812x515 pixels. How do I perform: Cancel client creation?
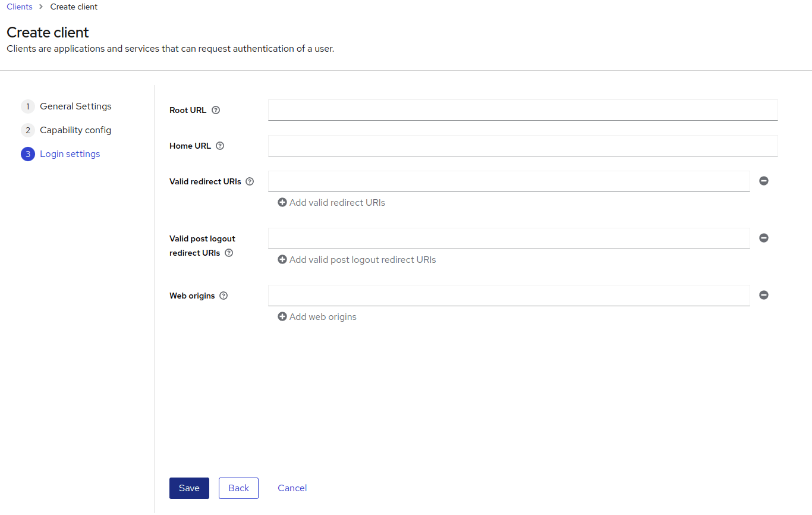click(292, 488)
